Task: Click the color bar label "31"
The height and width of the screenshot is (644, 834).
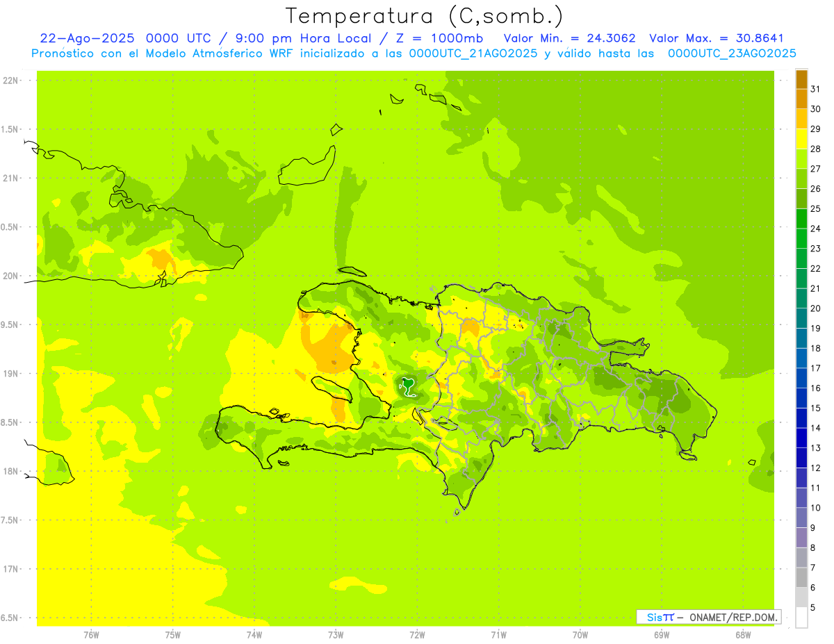Action: (816, 89)
